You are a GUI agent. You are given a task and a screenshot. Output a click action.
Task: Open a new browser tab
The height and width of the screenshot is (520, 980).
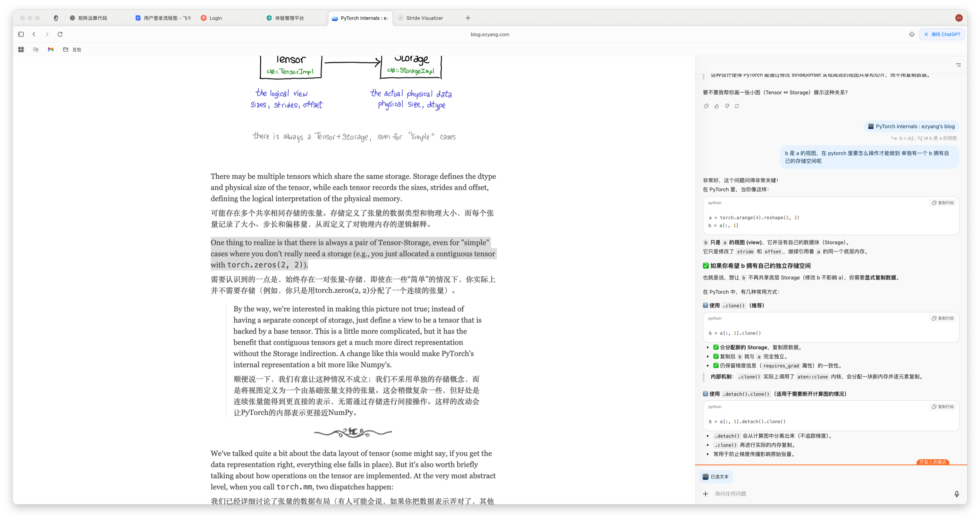[468, 18]
